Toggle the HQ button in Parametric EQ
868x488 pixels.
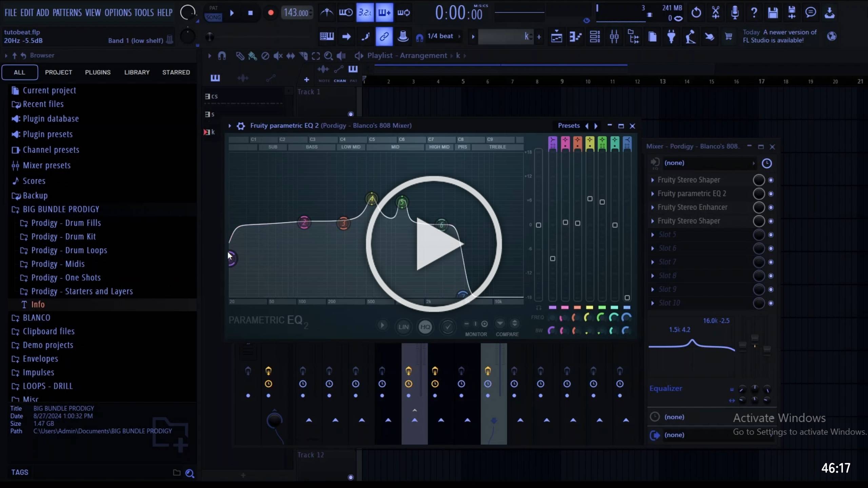(x=425, y=327)
